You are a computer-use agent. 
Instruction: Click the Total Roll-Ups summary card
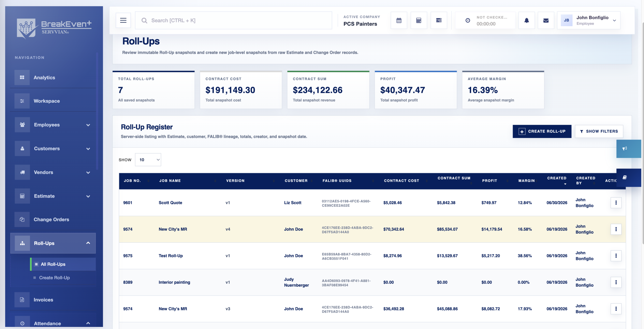153,90
